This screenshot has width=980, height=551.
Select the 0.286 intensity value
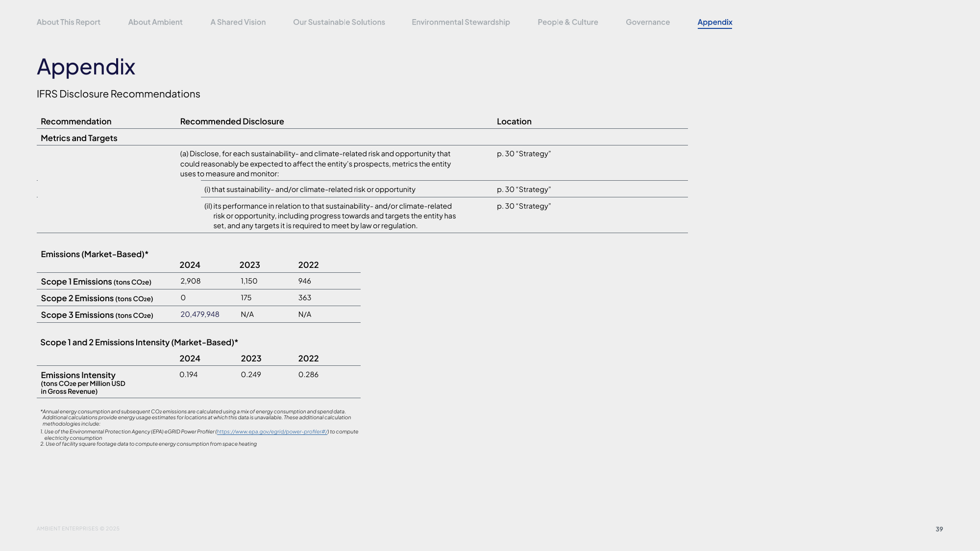(308, 375)
